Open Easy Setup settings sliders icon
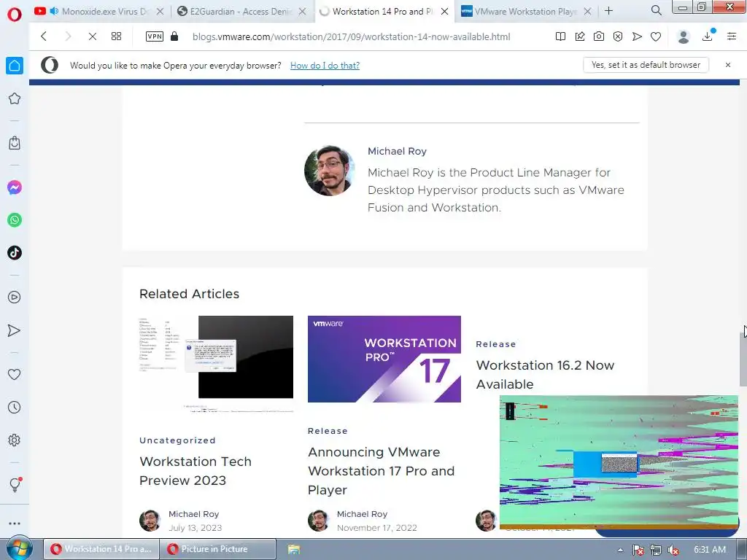 coord(732,36)
